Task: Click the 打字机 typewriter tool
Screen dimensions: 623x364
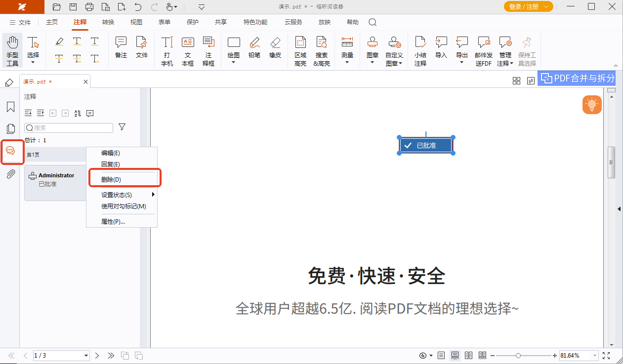Action: (167, 51)
